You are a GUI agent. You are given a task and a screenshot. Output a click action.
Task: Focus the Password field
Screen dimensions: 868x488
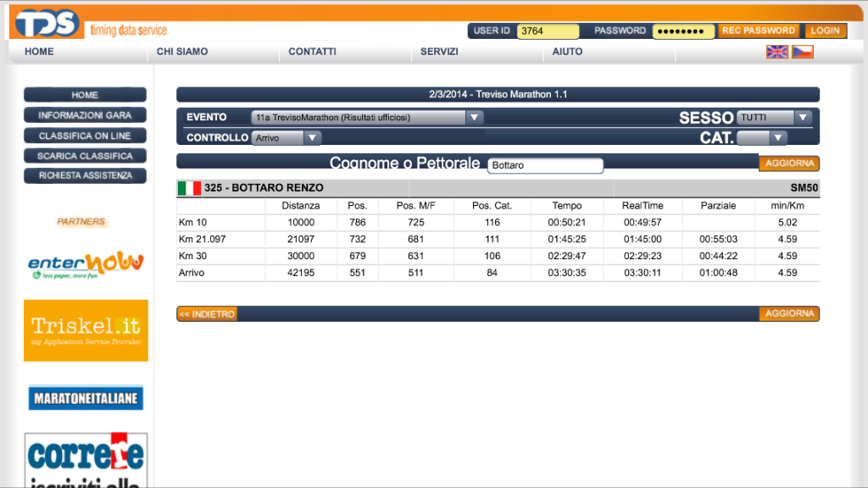tap(683, 31)
